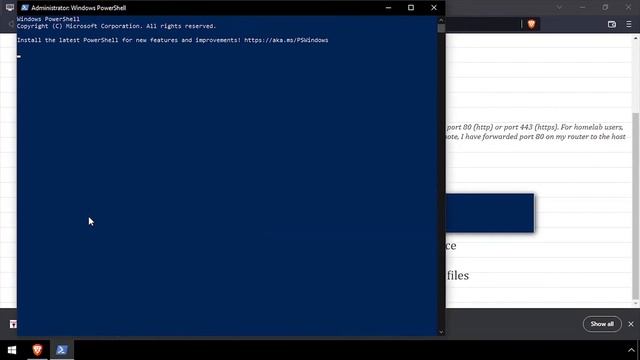The height and width of the screenshot is (360, 640).
Task: Open Brave Shields icon in browser address bar
Action: [x=531, y=24]
